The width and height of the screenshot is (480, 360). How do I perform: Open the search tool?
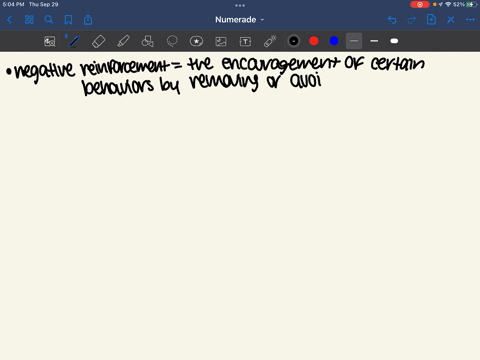(49, 20)
